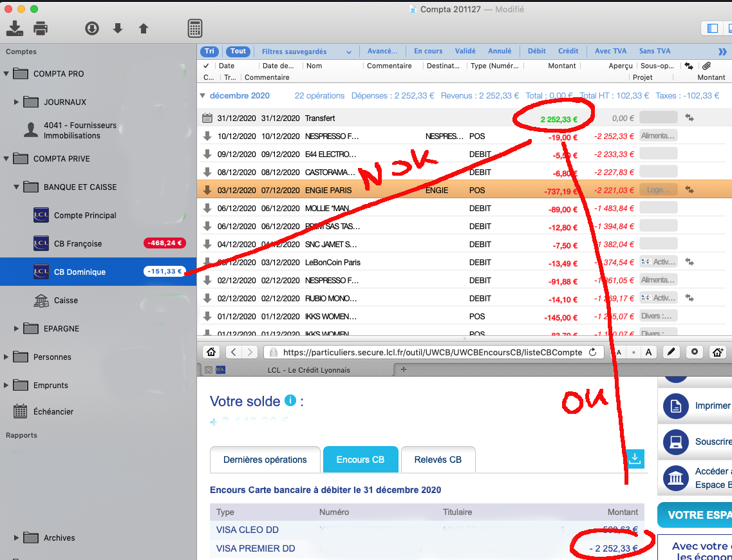Click the browser home button

point(211,352)
